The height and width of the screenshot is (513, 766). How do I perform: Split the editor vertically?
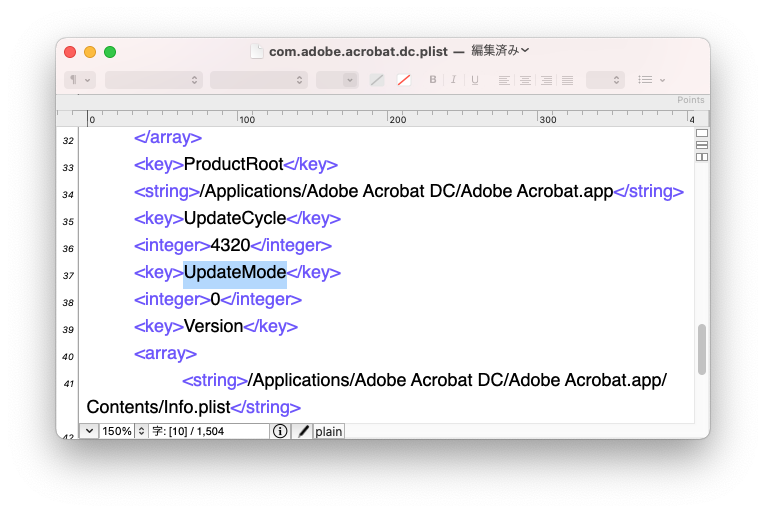point(701,157)
